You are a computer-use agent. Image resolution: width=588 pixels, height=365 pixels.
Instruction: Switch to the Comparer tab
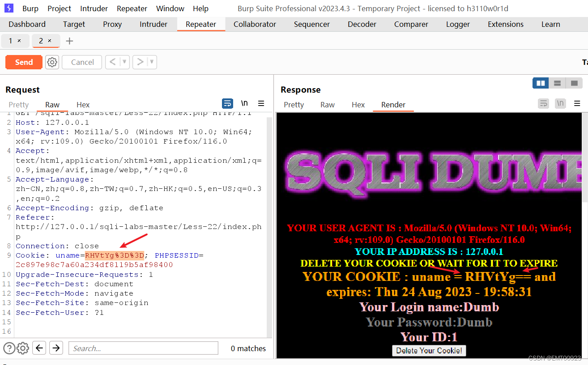pyautogui.click(x=411, y=24)
